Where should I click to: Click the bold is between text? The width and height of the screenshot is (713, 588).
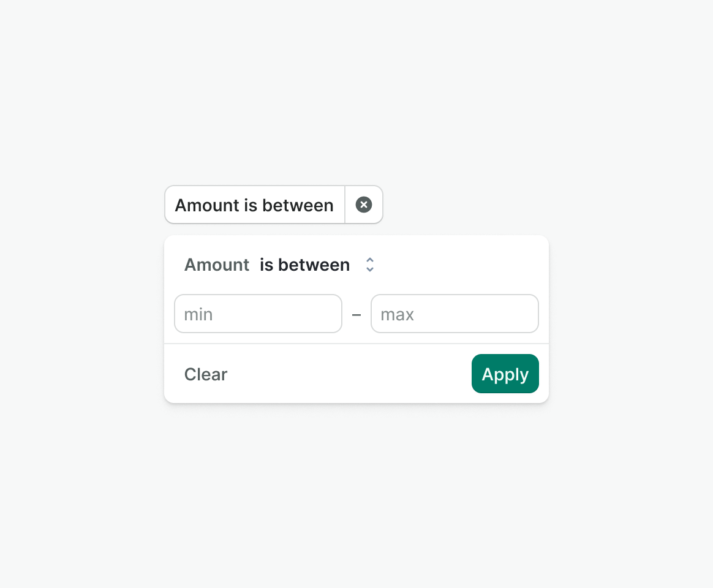tap(304, 265)
